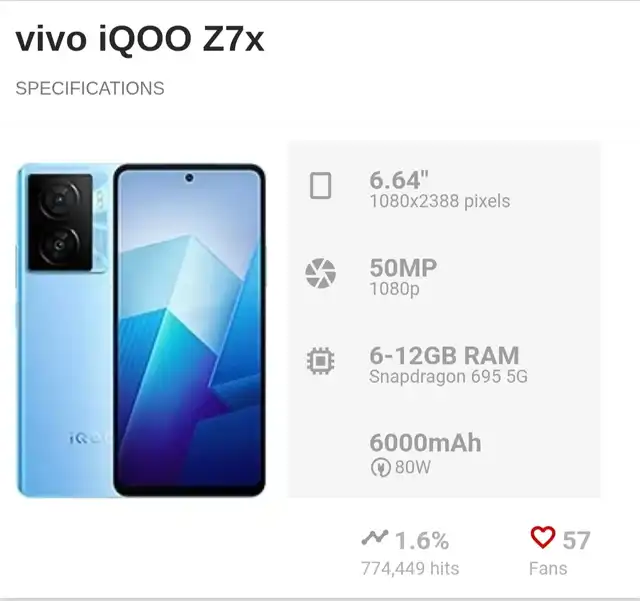
Task: Click the 1.6% popularity value
Action: (x=422, y=541)
